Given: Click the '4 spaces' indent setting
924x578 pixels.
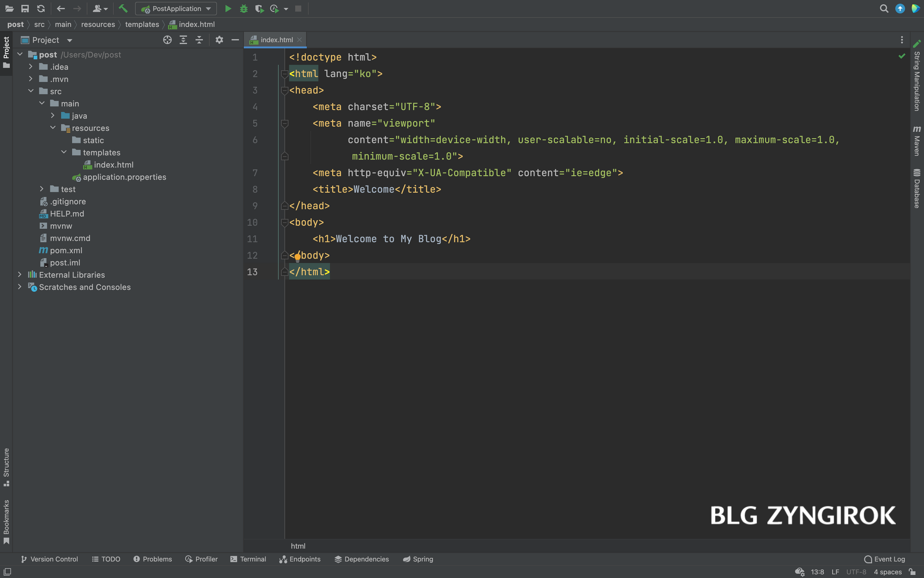Looking at the screenshot, I should (x=888, y=572).
